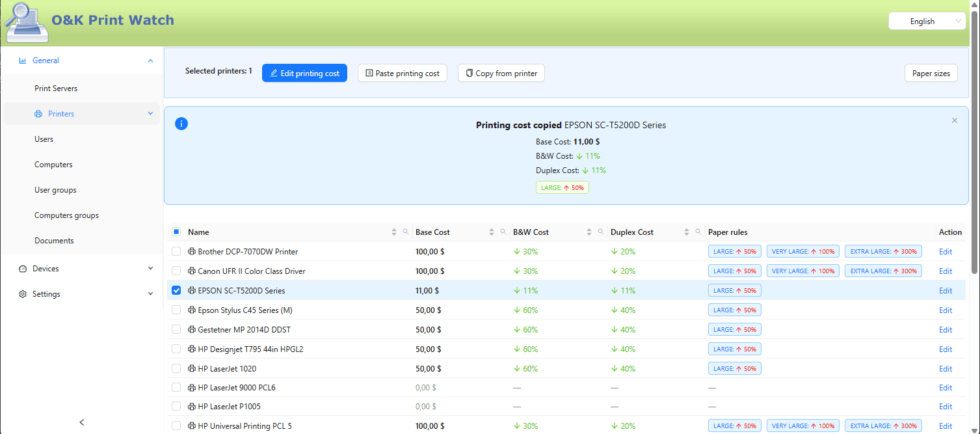
Task: Click the search icon in the Name column
Action: pos(406,232)
